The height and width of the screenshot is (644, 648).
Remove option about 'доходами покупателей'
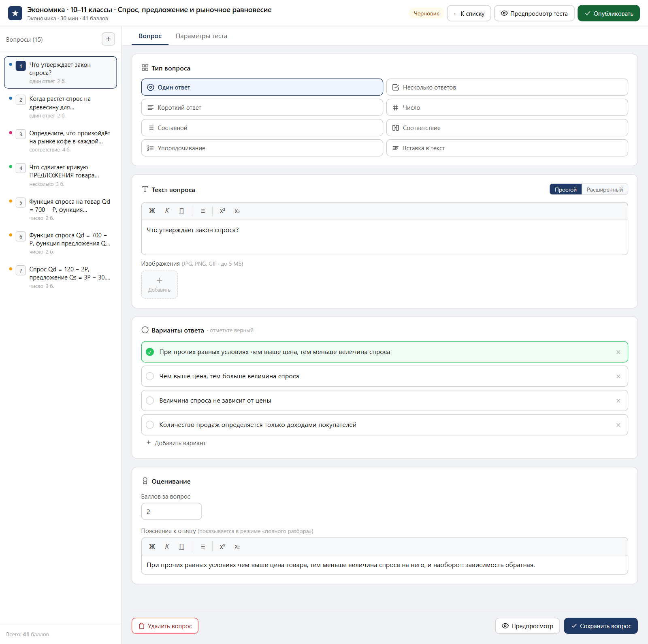click(x=618, y=425)
